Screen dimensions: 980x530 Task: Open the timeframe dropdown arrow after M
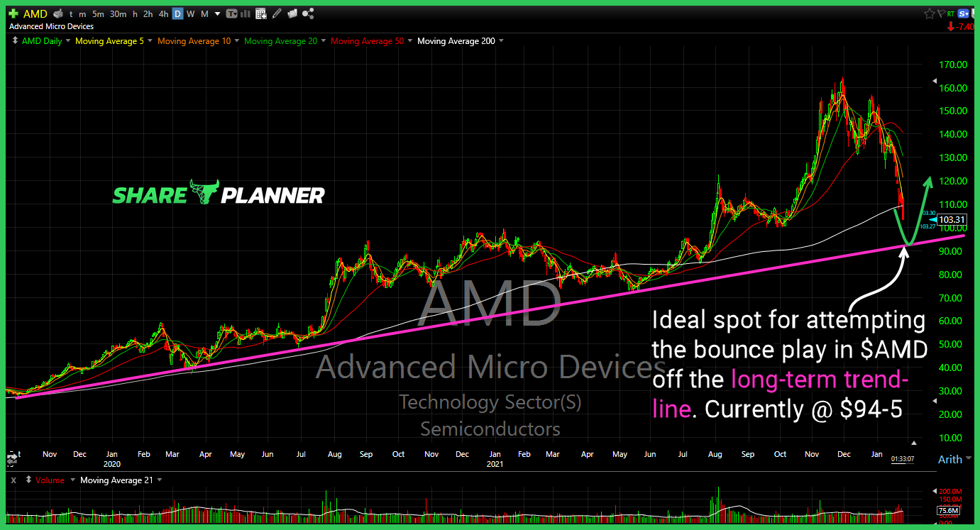click(217, 13)
